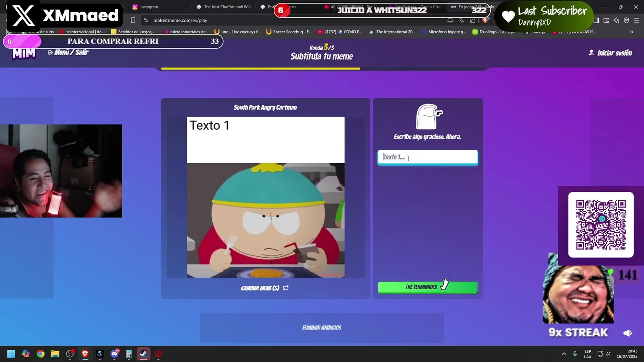Click the Texto 1 caption area on the meme
The height and width of the screenshot is (362, 644).
click(x=266, y=140)
